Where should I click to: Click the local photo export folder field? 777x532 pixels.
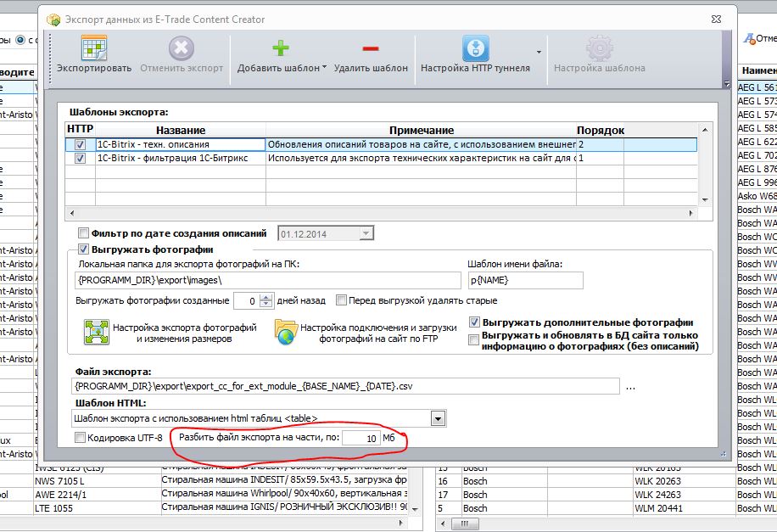coord(267,280)
